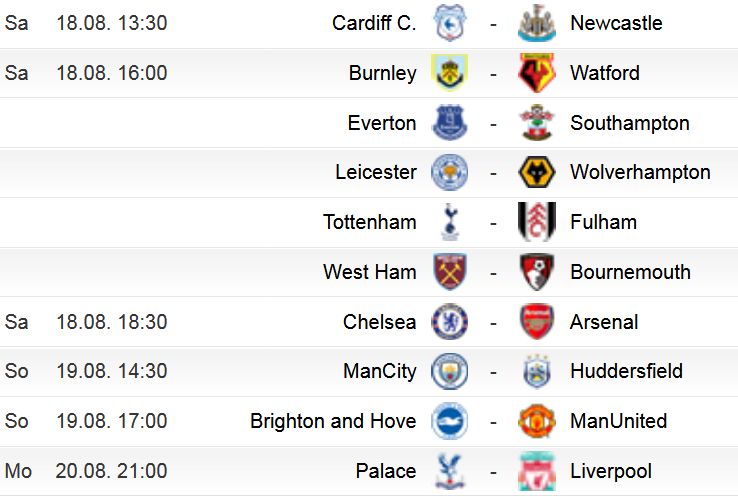
Task: Open the ManUnited team link
Action: point(618,421)
